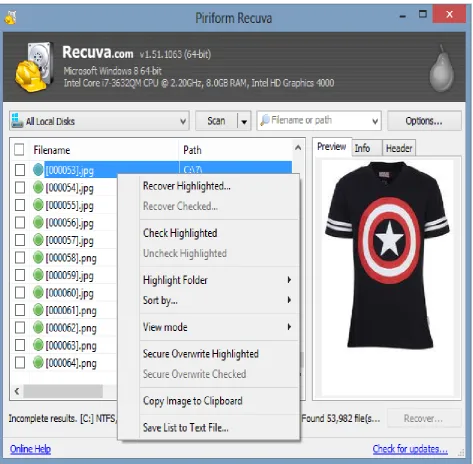Click the horizontal scrollbar thumb in file list

coord(63,391)
